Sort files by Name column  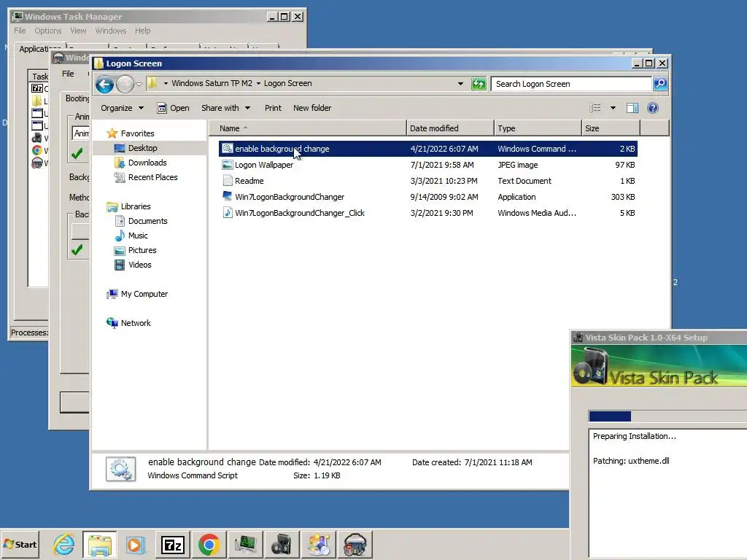pos(308,128)
